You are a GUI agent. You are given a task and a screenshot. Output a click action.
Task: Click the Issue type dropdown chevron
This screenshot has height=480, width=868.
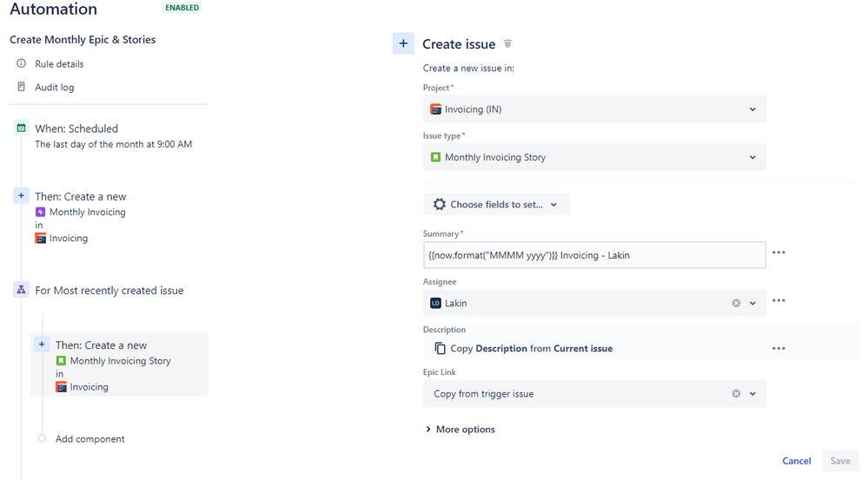pyautogui.click(x=752, y=158)
